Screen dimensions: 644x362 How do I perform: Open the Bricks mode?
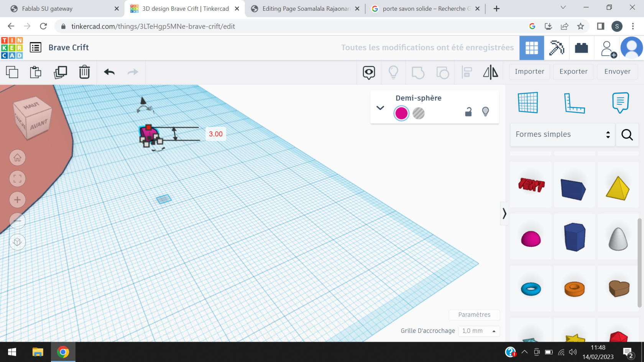(x=582, y=48)
